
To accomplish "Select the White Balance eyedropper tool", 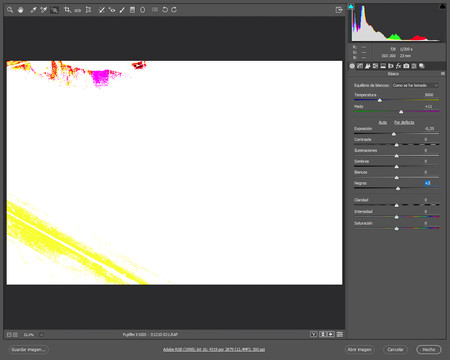I will coord(33,10).
